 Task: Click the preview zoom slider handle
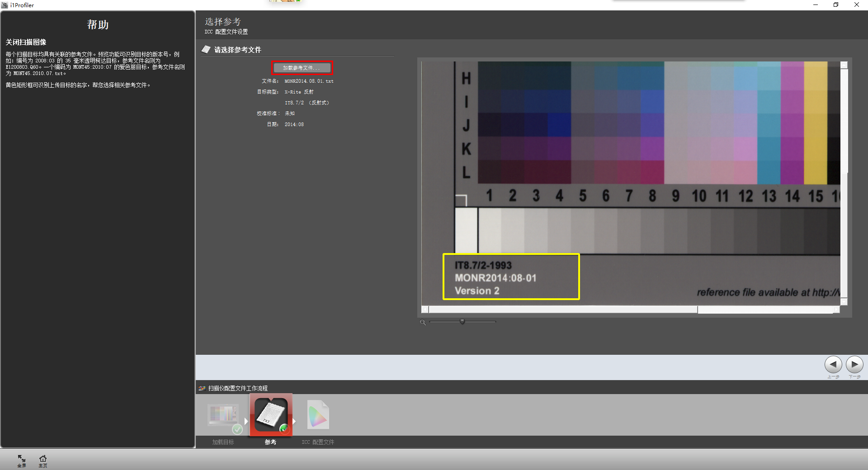coord(462,322)
